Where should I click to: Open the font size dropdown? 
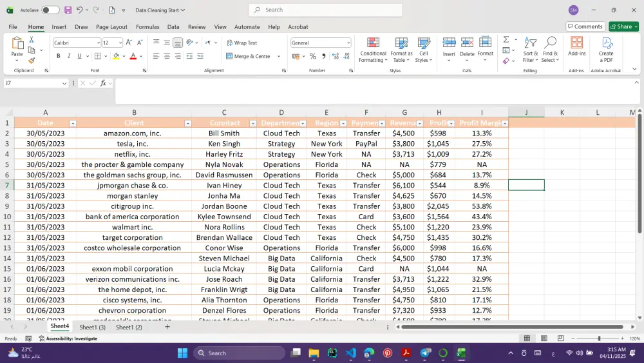(120, 43)
